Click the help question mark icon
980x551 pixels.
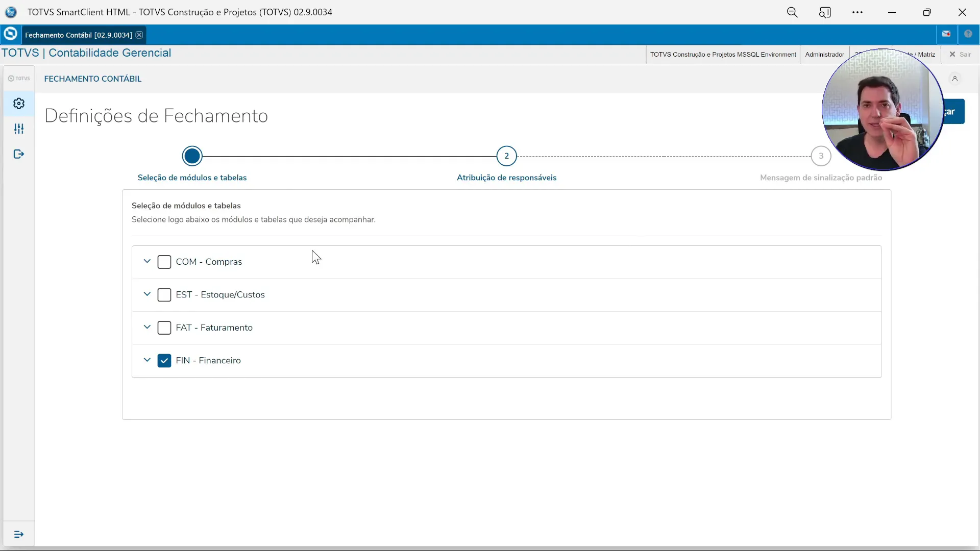point(969,34)
